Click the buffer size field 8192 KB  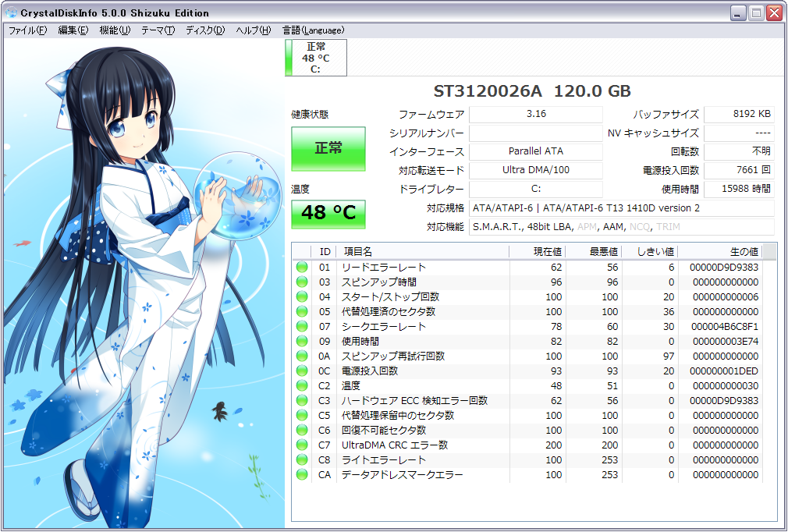click(x=739, y=114)
